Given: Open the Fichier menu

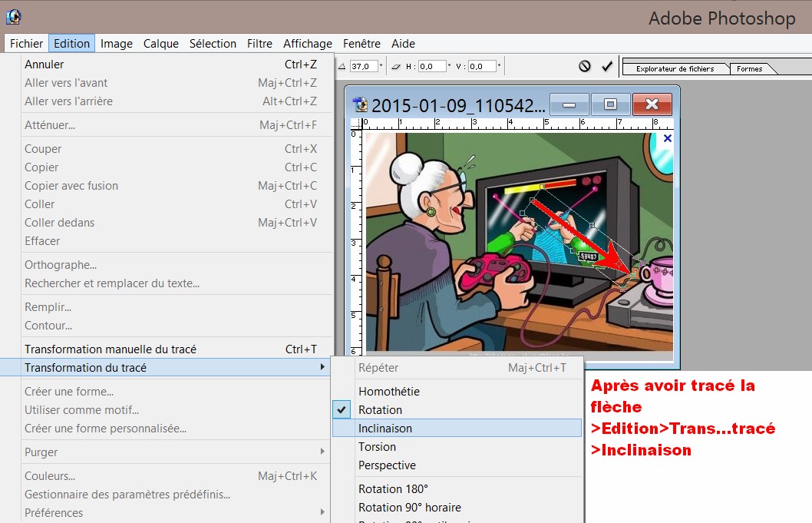Looking at the screenshot, I should [26, 44].
